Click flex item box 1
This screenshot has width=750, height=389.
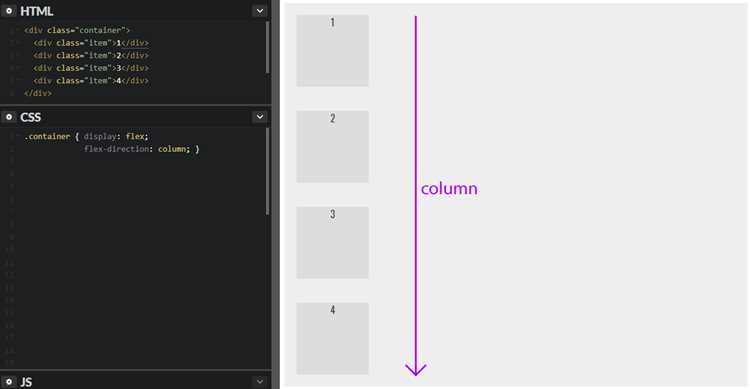pos(332,51)
